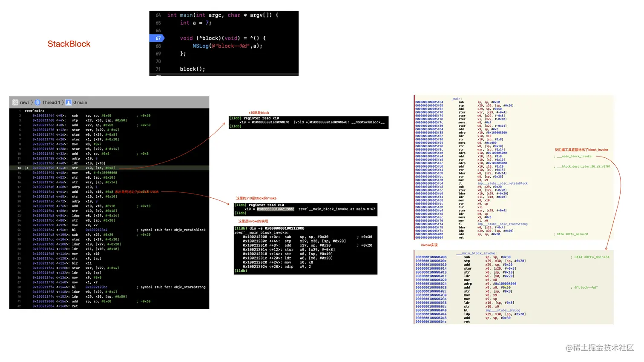Viewport: 644px width, 362px height.
Task: Click the blue breakpoint marker on line 67
Action: (x=157, y=38)
